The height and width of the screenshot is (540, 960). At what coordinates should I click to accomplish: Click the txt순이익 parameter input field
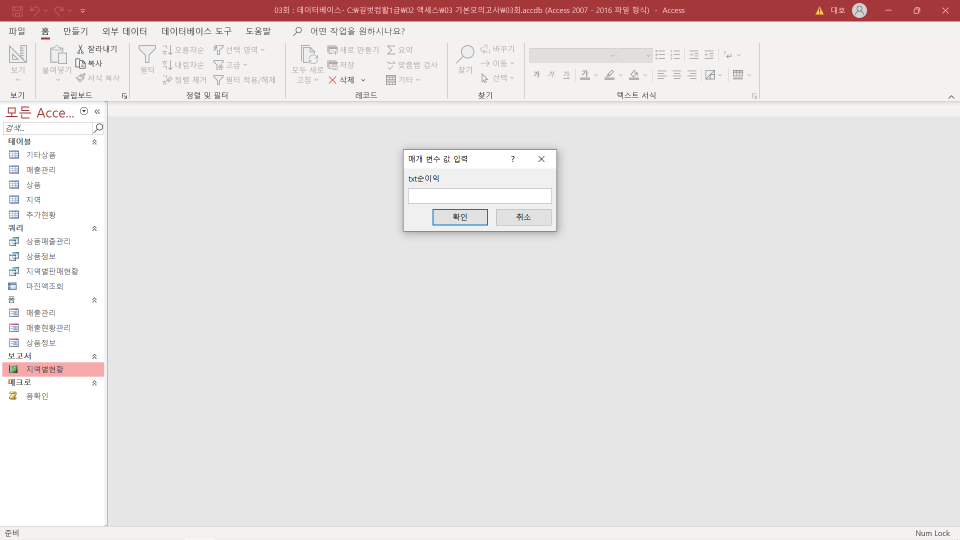479,196
